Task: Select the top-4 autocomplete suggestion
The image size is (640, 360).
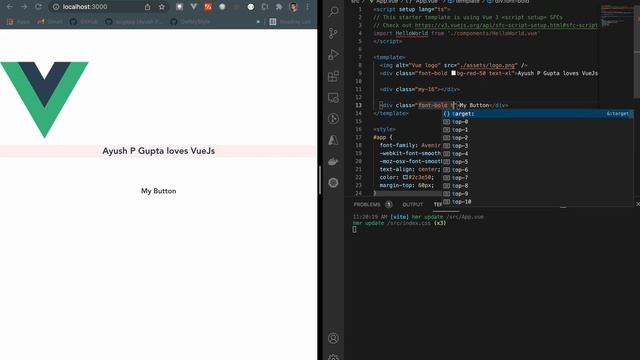Action: point(538,154)
